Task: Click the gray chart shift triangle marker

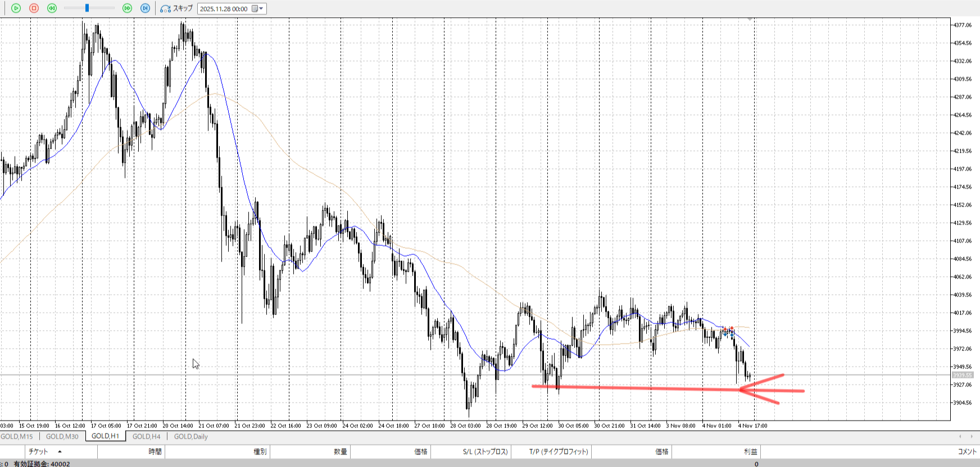Action: (x=750, y=20)
